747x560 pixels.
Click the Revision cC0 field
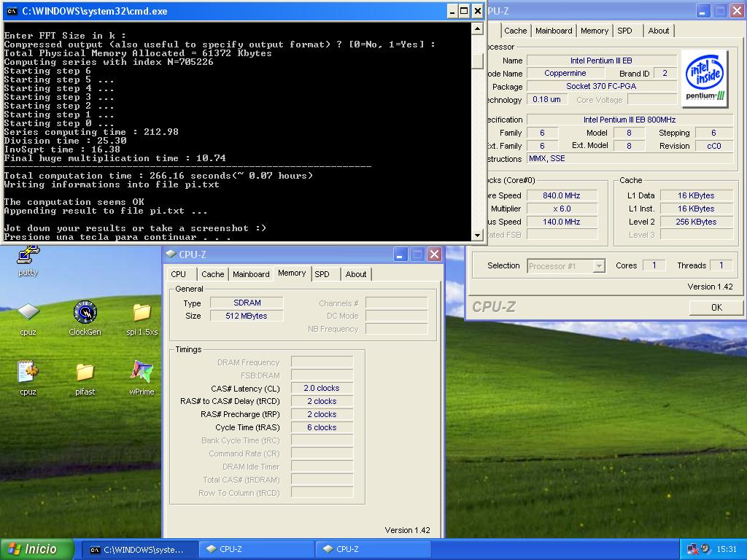tap(713, 146)
